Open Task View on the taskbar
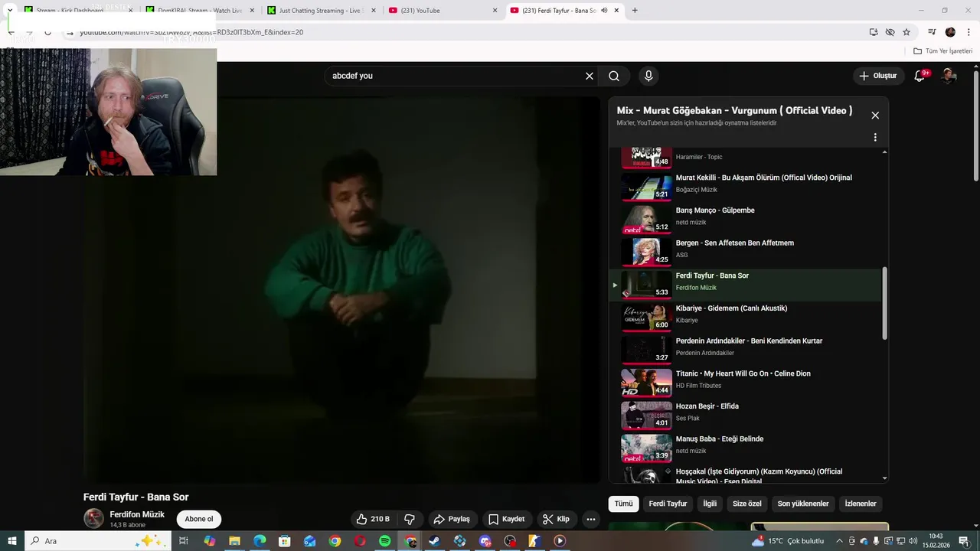The height and width of the screenshot is (551, 980). [x=184, y=541]
